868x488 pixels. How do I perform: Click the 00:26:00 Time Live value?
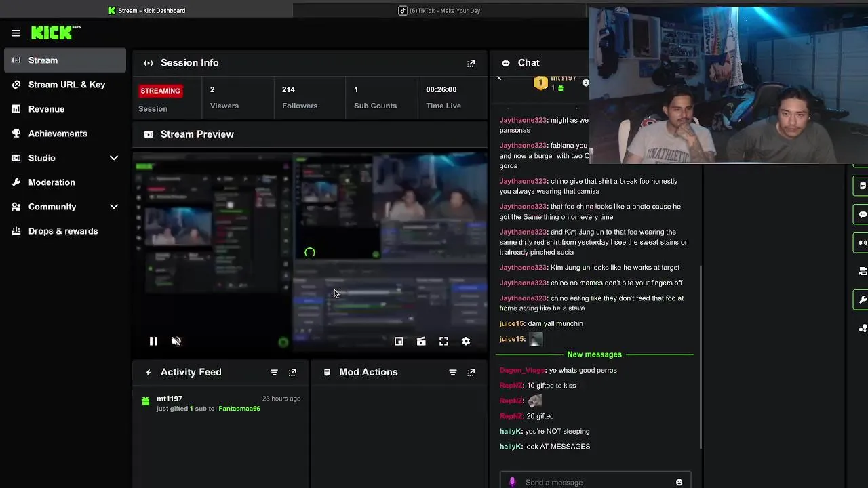441,89
